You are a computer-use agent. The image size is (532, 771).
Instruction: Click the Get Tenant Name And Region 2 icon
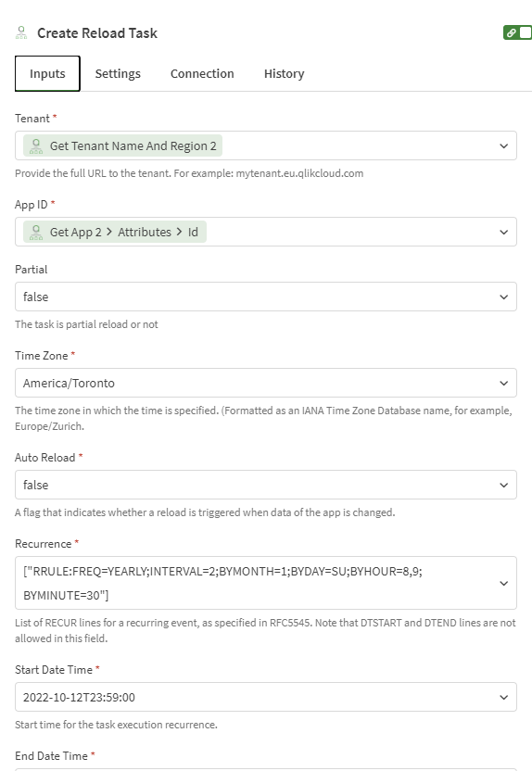[x=36, y=146]
